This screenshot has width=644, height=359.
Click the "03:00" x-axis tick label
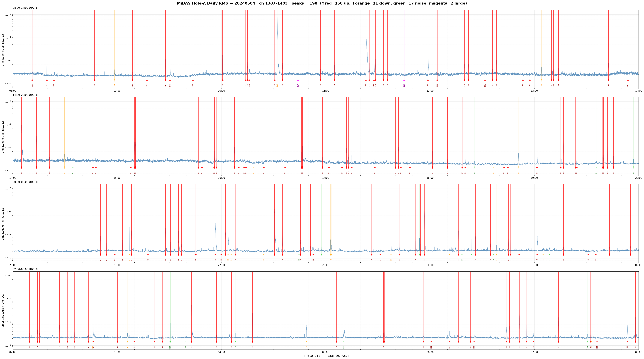[x=117, y=352]
